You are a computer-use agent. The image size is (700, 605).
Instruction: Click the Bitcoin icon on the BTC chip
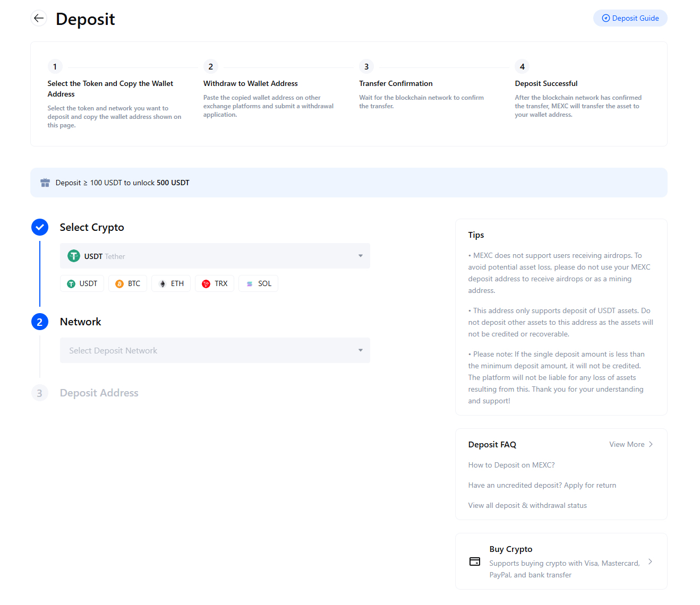click(x=119, y=283)
